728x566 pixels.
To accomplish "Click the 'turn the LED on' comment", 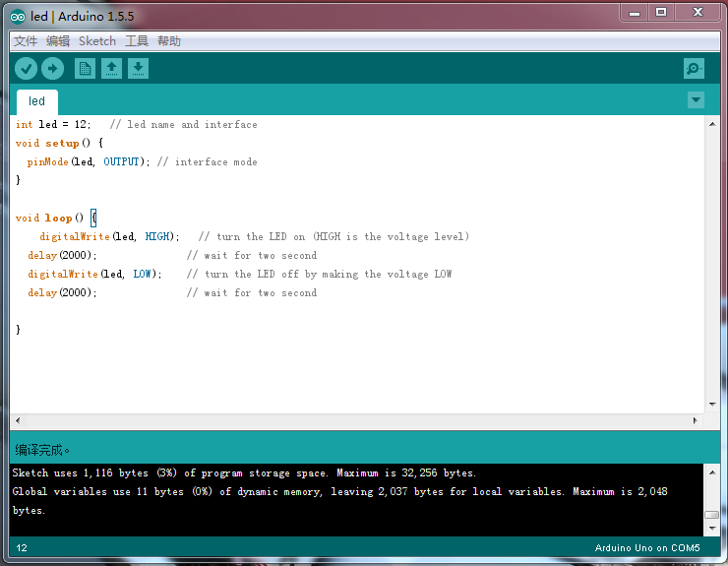I will [x=334, y=236].
